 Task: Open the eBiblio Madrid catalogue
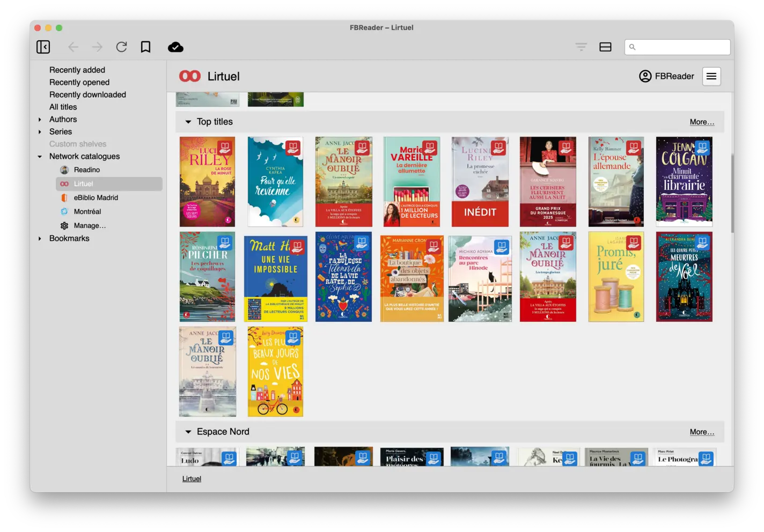click(96, 198)
